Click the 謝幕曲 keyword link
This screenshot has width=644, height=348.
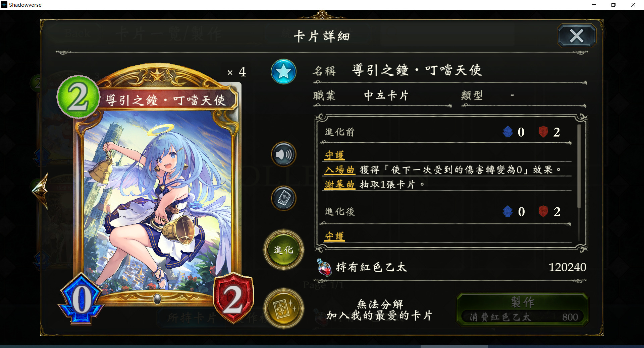click(339, 185)
